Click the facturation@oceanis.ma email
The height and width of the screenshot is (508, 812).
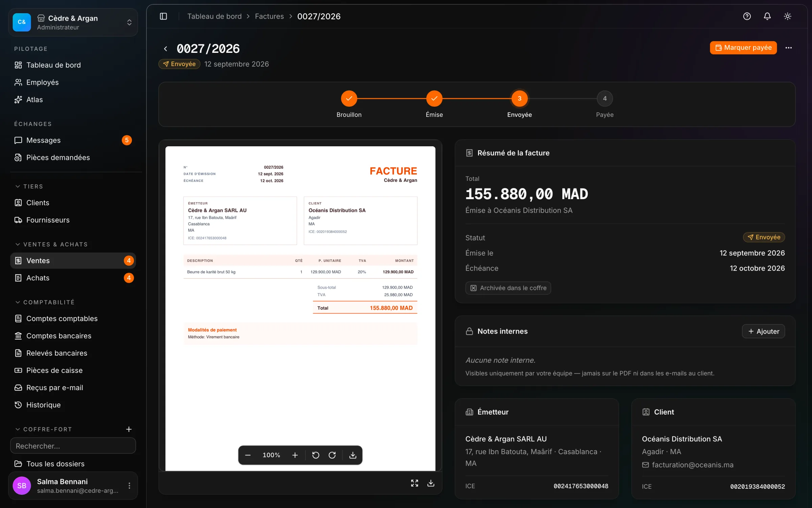point(692,465)
